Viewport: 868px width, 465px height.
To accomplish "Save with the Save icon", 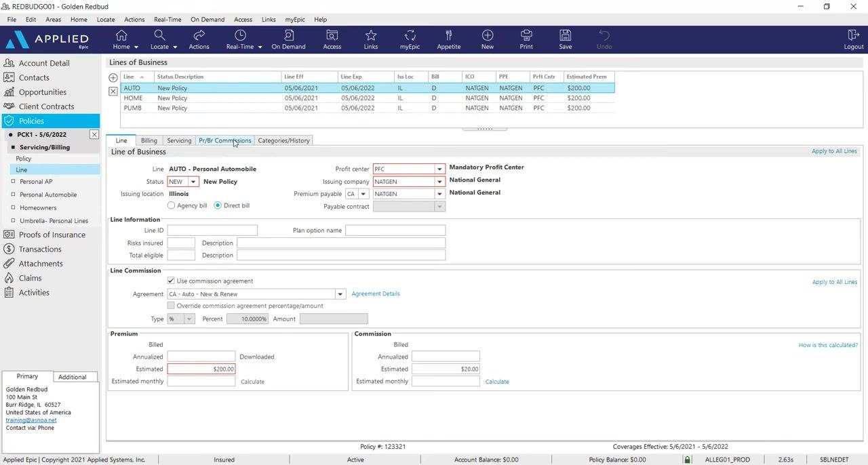I will tap(566, 39).
